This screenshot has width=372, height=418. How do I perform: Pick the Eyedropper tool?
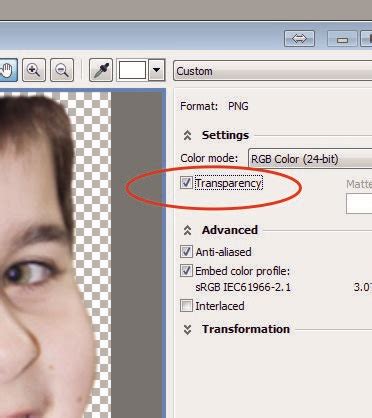pyautogui.click(x=101, y=70)
